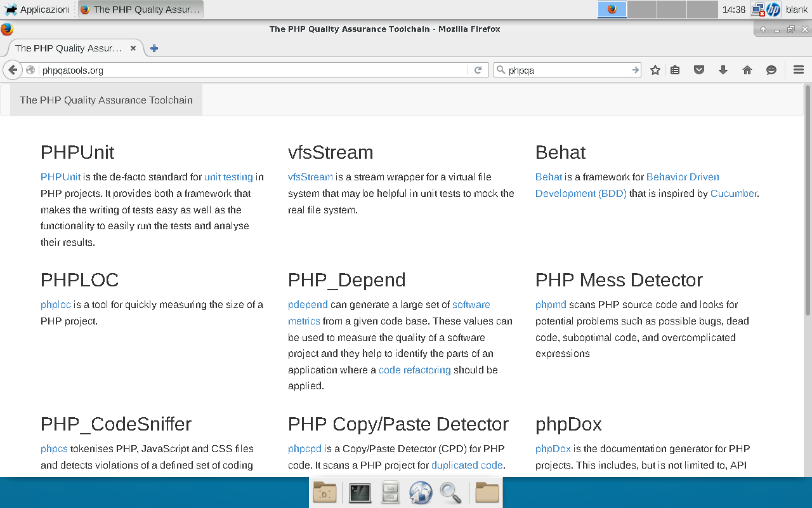
Task: Open the phpDox link
Action: click(553, 448)
